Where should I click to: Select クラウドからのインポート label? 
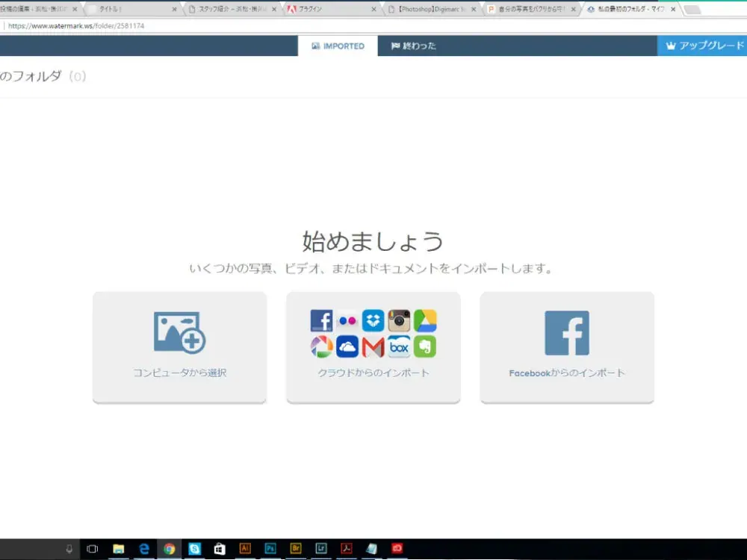[x=373, y=373]
